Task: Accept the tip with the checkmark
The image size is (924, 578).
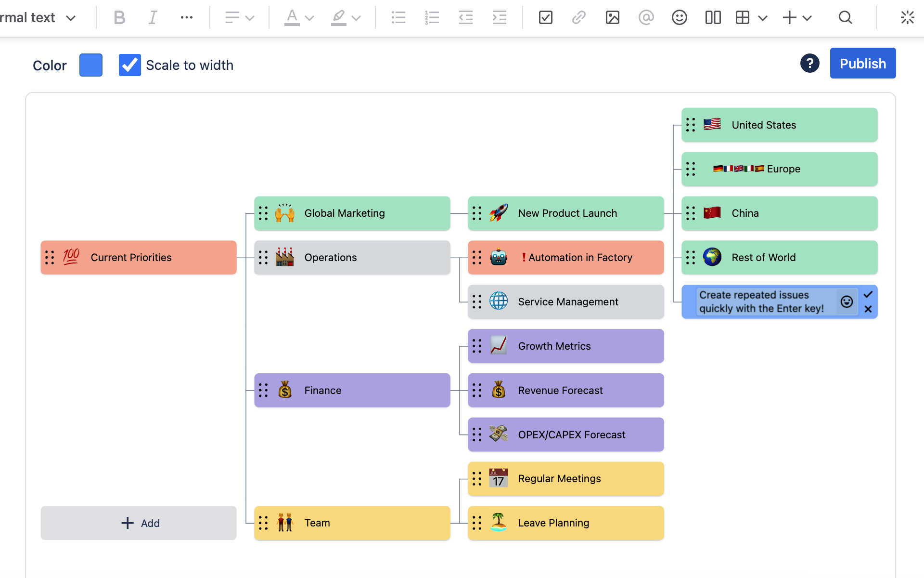Action: [x=869, y=294]
